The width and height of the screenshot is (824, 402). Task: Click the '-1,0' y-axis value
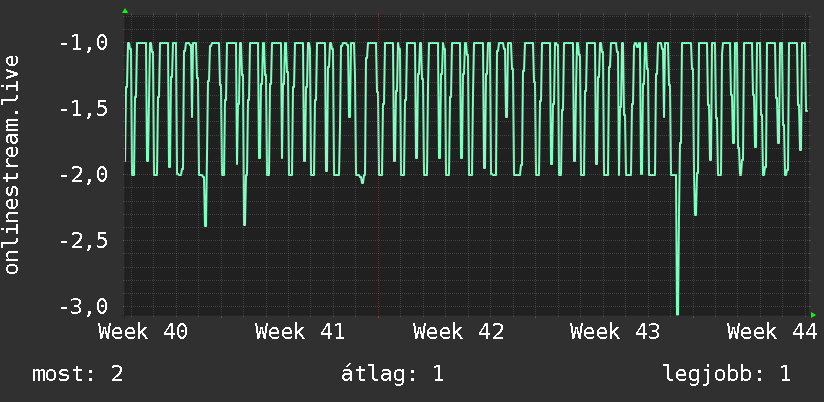tap(84, 43)
